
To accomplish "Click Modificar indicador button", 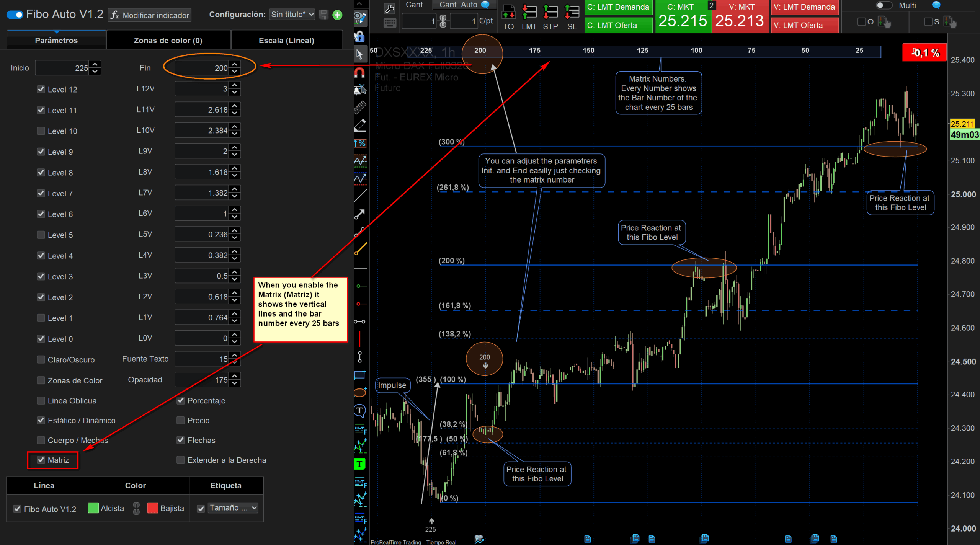I will click(150, 15).
